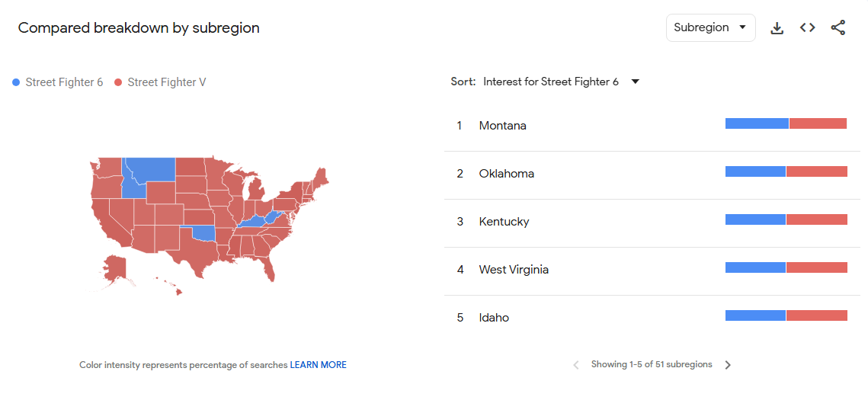Select Oklahoma in the ranking list
This screenshot has height=413, width=868.
pyautogui.click(x=506, y=174)
